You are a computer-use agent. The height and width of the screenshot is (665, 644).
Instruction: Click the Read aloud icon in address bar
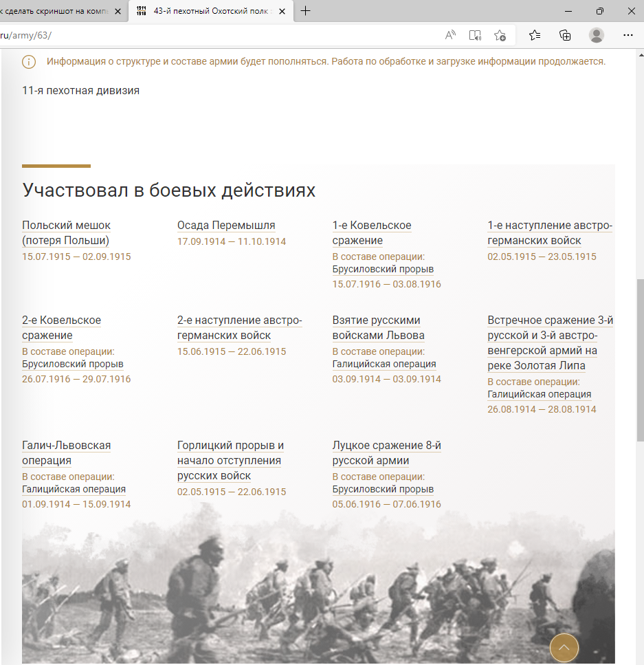[x=451, y=35]
